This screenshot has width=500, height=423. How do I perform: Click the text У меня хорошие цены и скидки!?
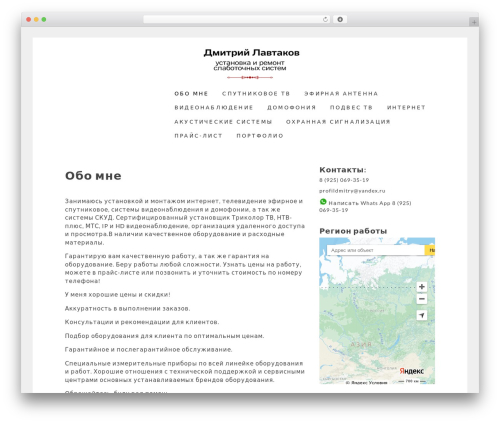117,295
